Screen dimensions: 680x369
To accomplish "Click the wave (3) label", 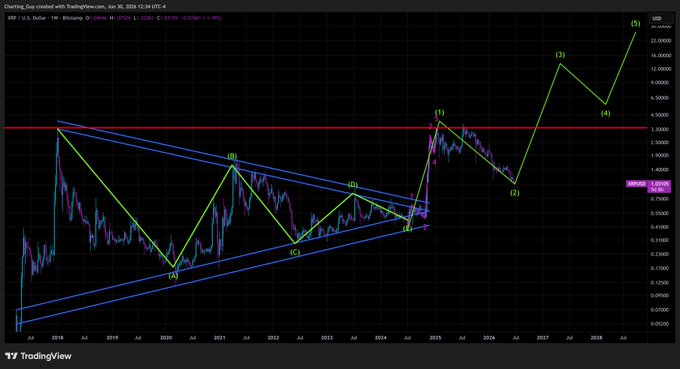I will [560, 55].
